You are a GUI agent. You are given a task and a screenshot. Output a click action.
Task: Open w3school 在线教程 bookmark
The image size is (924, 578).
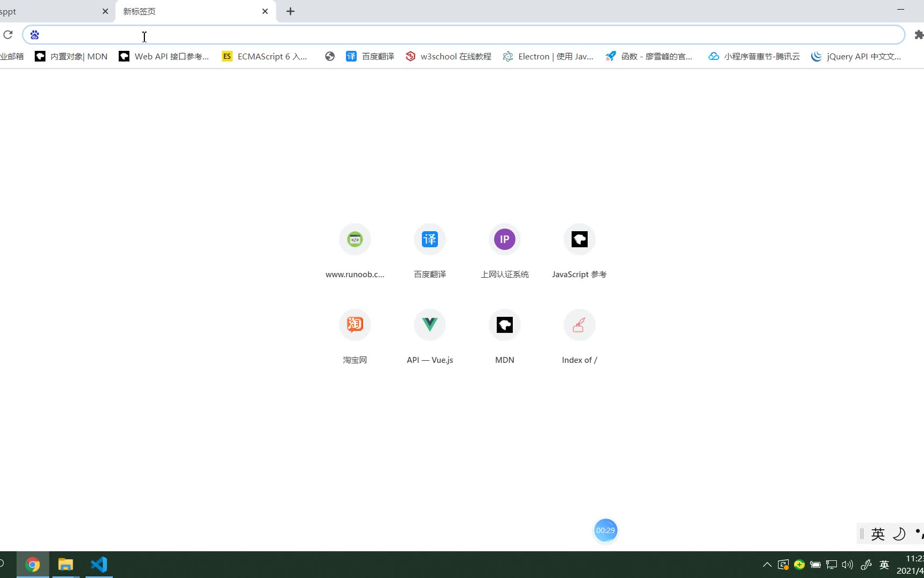point(448,56)
